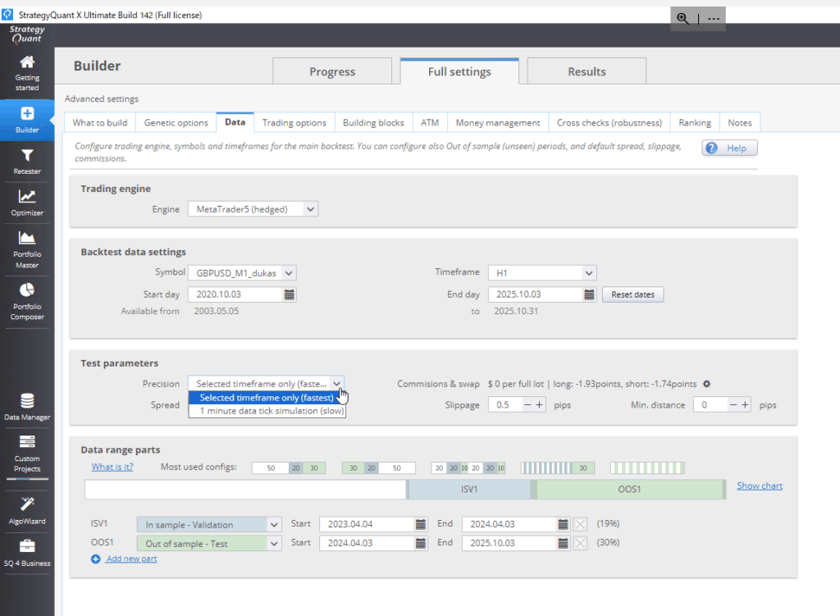
Task: Click the Reset dates button
Action: click(632, 294)
